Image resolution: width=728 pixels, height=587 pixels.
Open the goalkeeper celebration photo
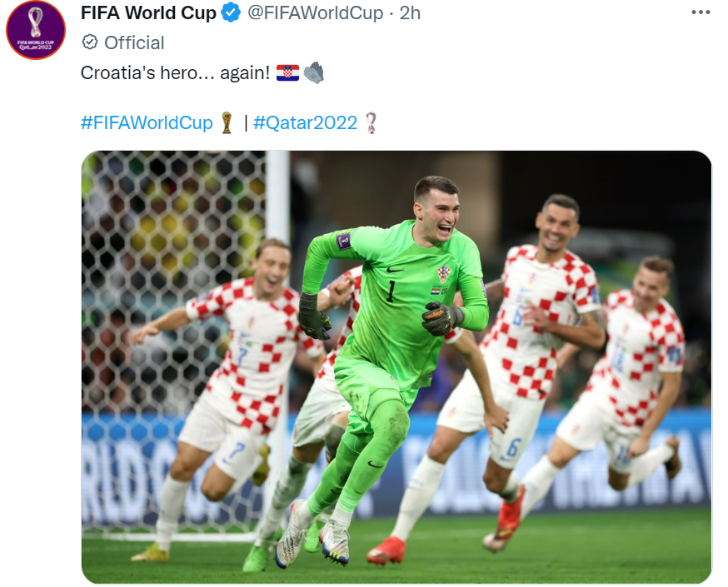click(x=396, y=367)
